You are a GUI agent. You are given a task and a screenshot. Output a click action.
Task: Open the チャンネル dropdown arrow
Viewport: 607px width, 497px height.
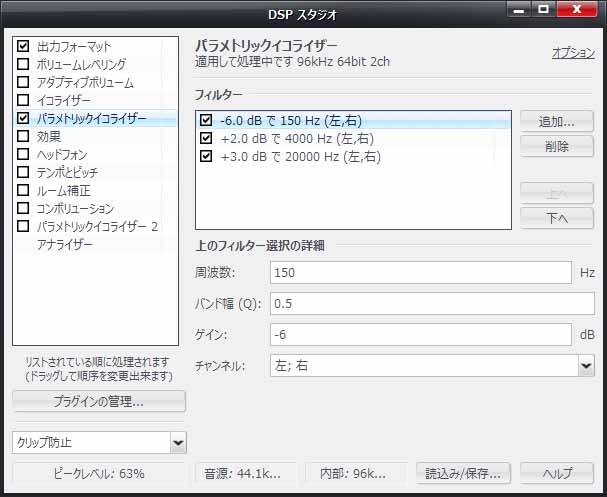[x=586, y=365]
